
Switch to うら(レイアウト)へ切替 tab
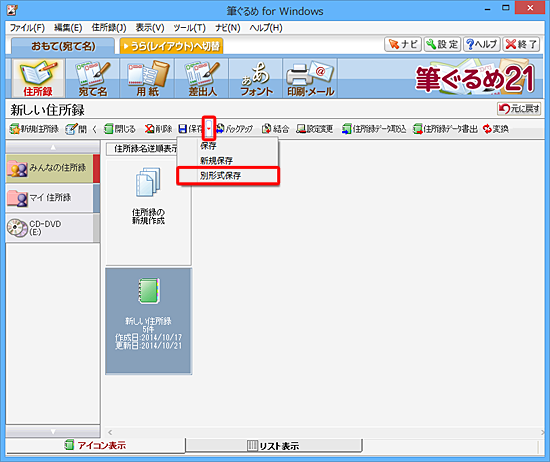pos(171,46)
